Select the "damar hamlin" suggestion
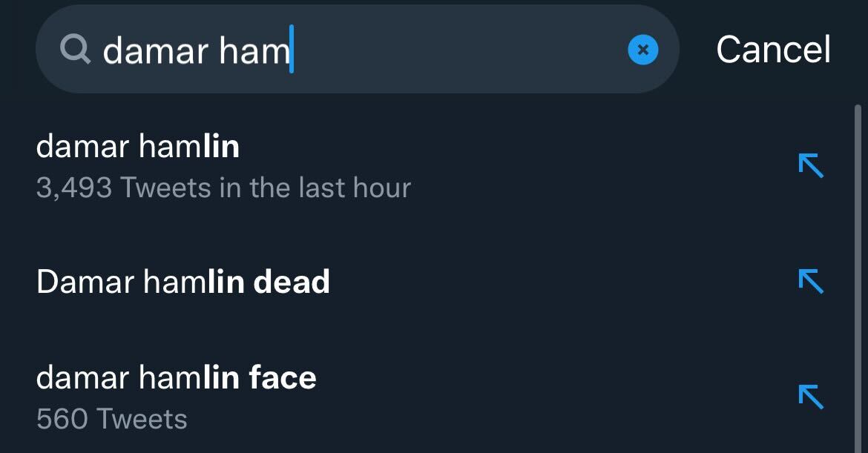The image size is (868, 453). point(138,147)
